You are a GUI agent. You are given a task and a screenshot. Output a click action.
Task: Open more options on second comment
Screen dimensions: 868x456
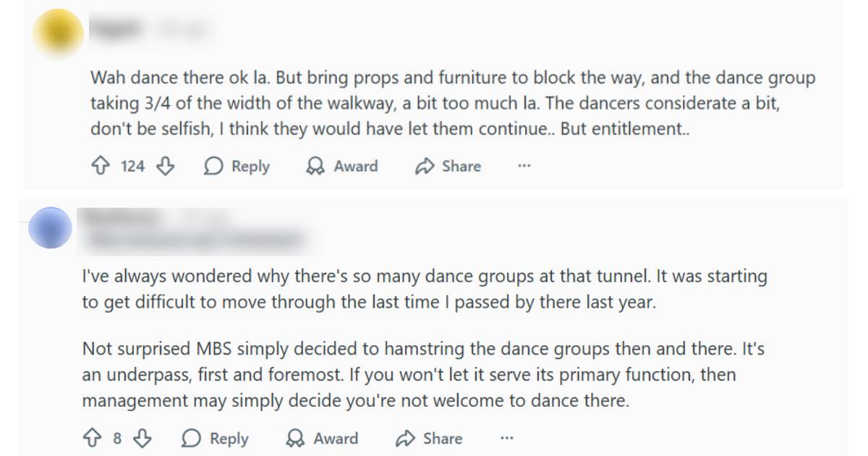(506, 439)
